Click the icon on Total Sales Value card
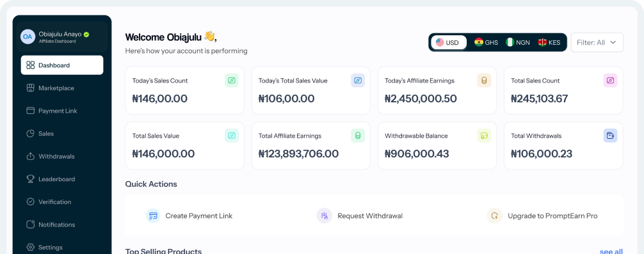 click(232, 136)
